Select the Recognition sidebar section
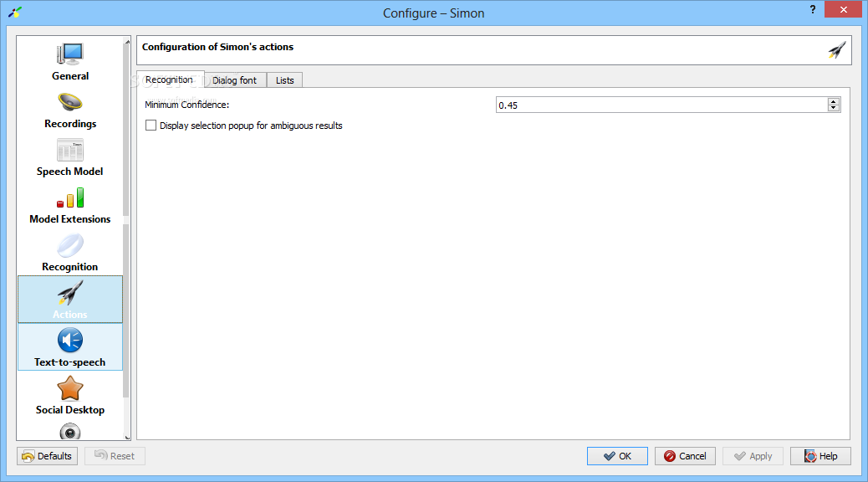 coord(69,253)
